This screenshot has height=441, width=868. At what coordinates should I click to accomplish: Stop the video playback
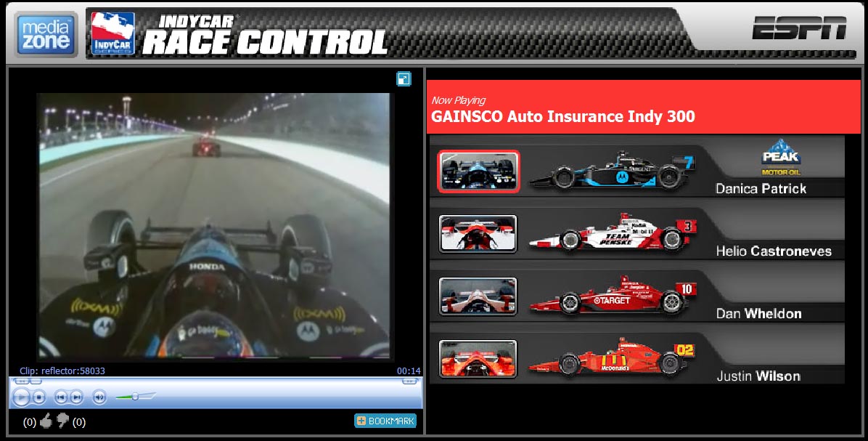[38, 397]
